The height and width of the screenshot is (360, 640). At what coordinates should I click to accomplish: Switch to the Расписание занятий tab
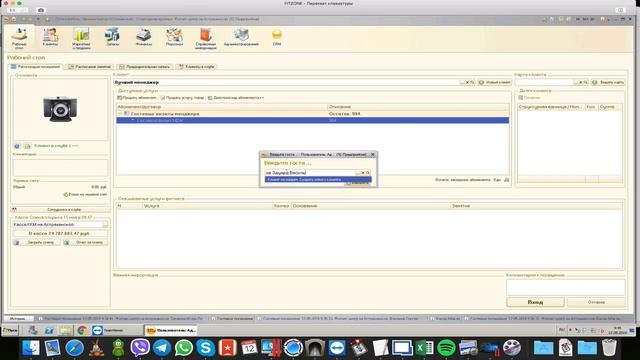[89, 67]
